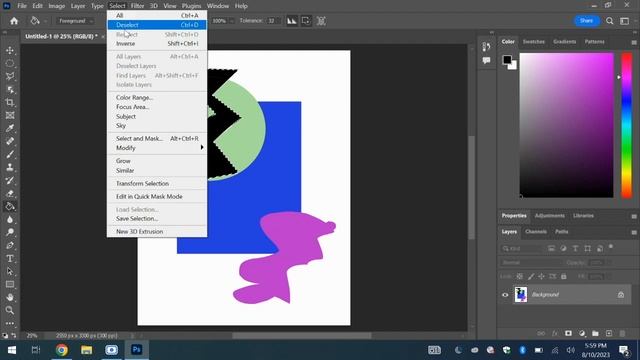The height and width of the screenshot is (360, 640).
Task: Toggle layer filtering switch in Layers panel
Action: tap(611, 247)
